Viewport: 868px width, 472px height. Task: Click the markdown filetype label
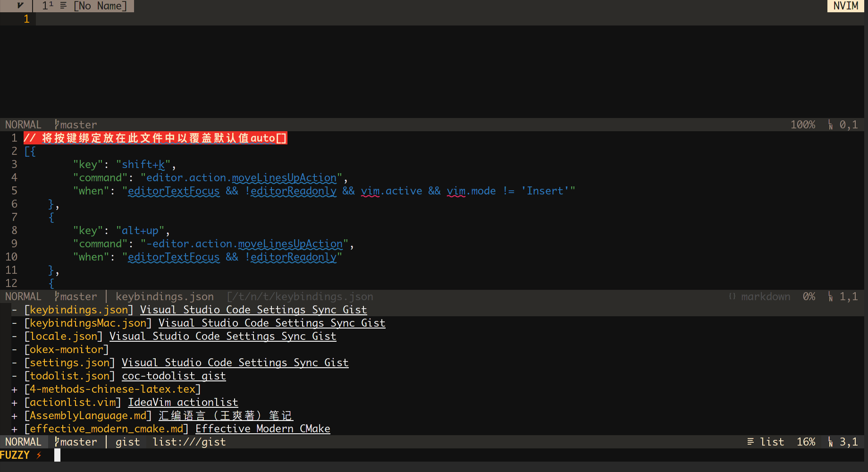click(x=766, y=296)
